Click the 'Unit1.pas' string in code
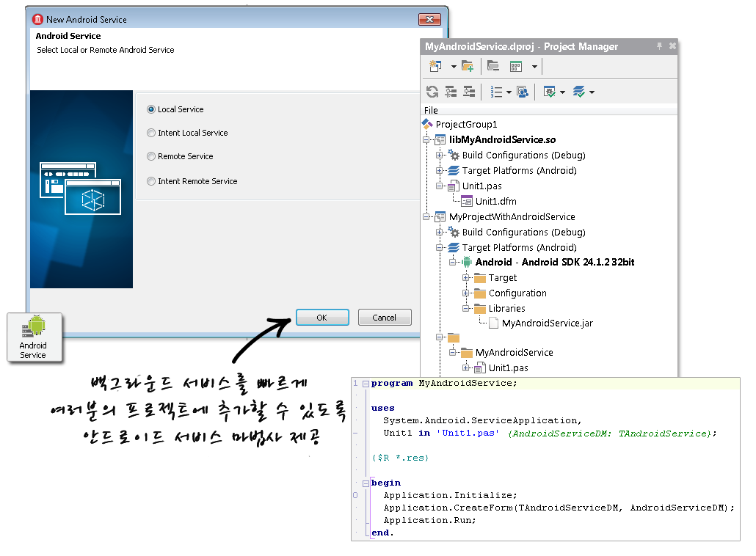This screenshot has height=556, width=756. [468, 434]
